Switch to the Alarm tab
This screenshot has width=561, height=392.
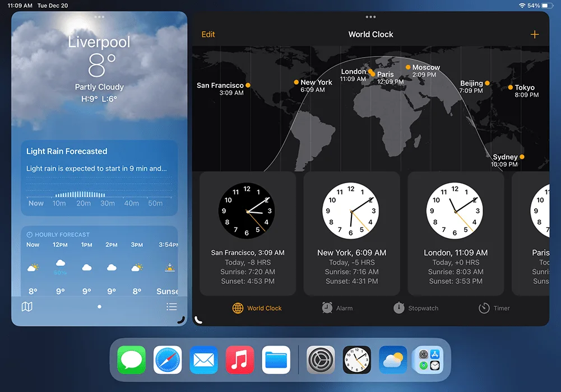337,308
